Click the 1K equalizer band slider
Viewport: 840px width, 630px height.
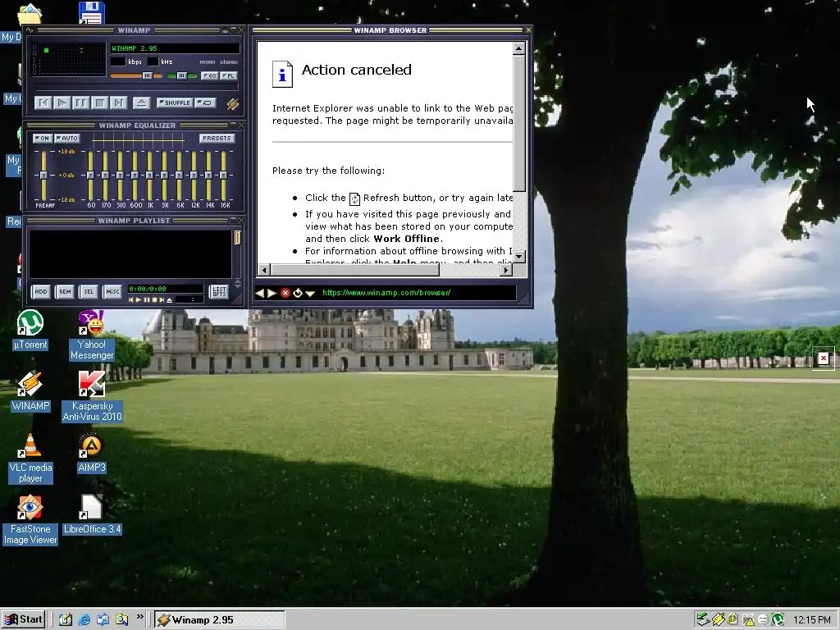pos(149,176)
